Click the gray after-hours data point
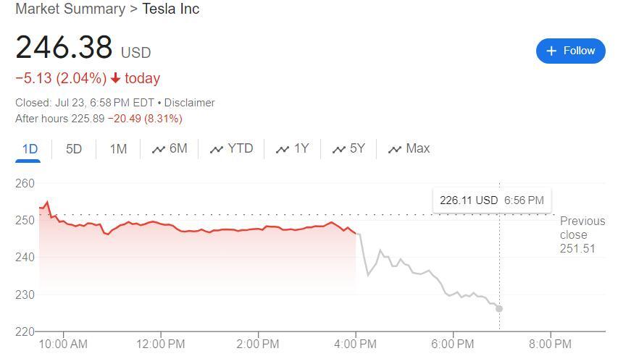618x364 pixels. tap(499, 309)
